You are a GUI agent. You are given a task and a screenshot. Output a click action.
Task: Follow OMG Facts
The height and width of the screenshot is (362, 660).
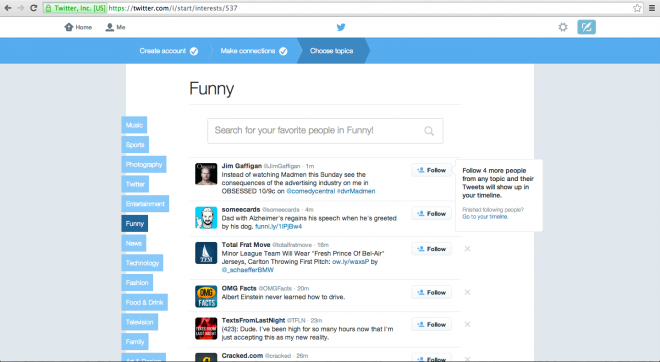coord(431,292)
